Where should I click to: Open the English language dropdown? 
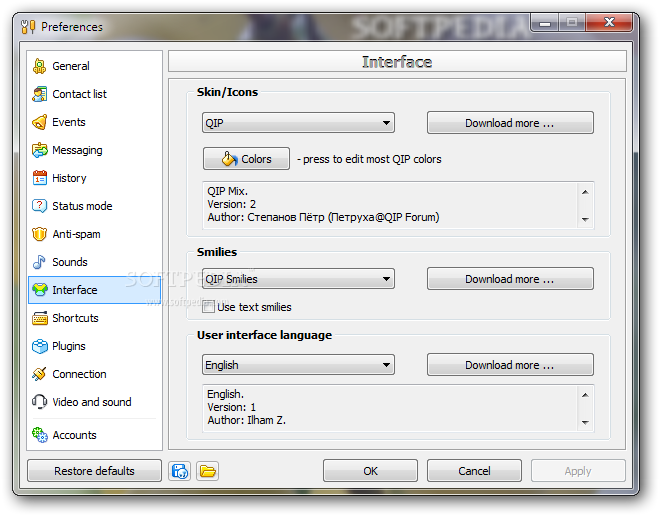click(298, 365)
